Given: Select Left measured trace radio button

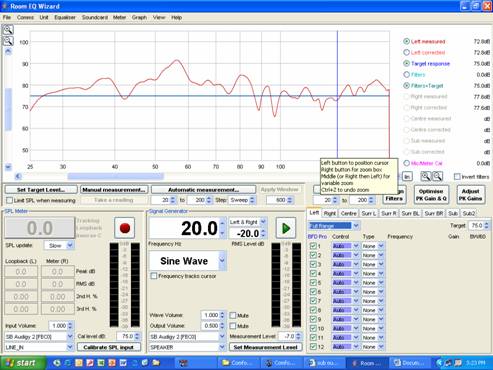Looking at the screenshot, I should pyautogui.click(x=406, y=41).
